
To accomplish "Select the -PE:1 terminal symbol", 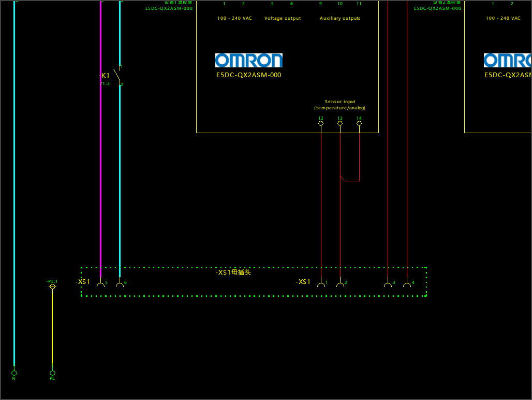I will (52, 287).
